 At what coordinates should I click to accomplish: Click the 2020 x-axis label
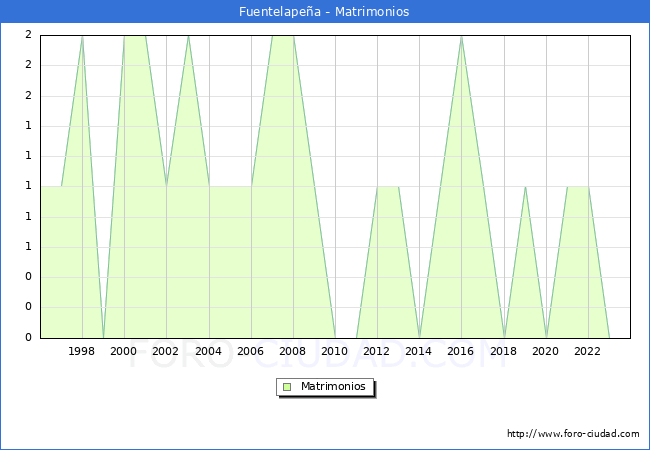546,351
